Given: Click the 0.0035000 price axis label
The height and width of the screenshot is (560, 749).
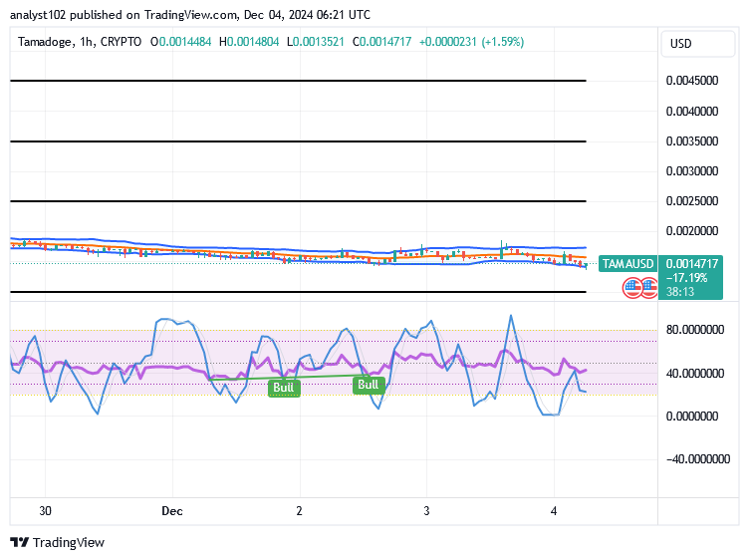Looking at the screenshot, I should pos(692,141).
